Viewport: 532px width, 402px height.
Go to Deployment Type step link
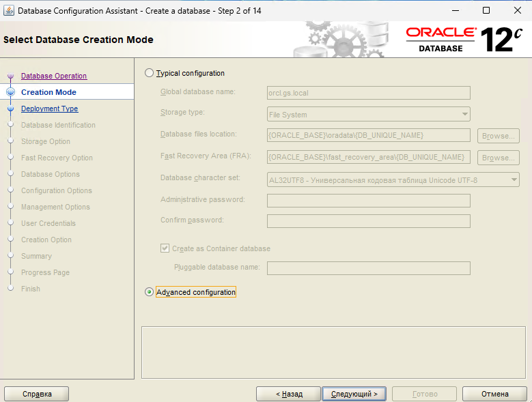pos(50,109)
